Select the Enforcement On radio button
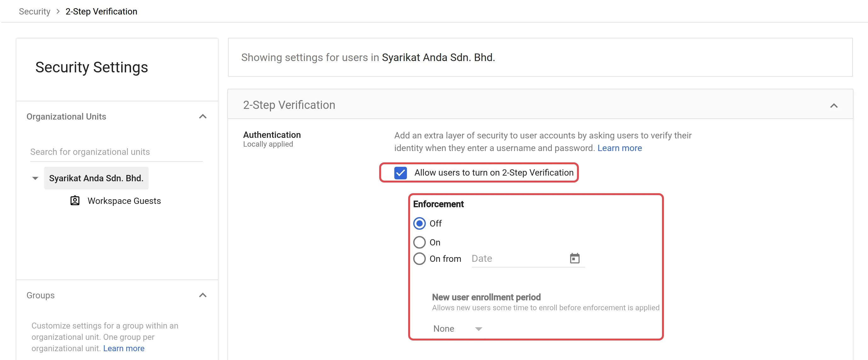Image resolution: width=868 pixels, height=360 pixels. point(419,242)
